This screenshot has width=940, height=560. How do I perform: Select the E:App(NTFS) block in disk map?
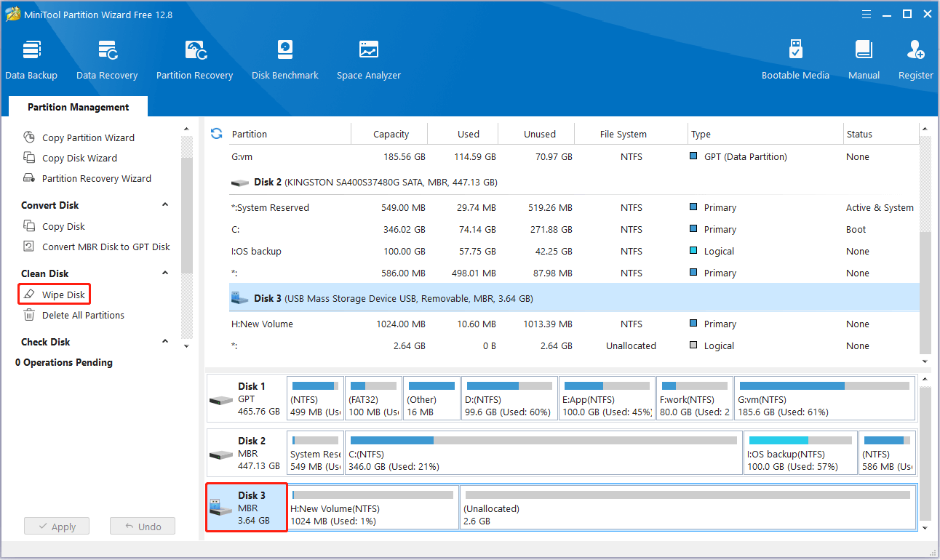(x=607, y=399)
